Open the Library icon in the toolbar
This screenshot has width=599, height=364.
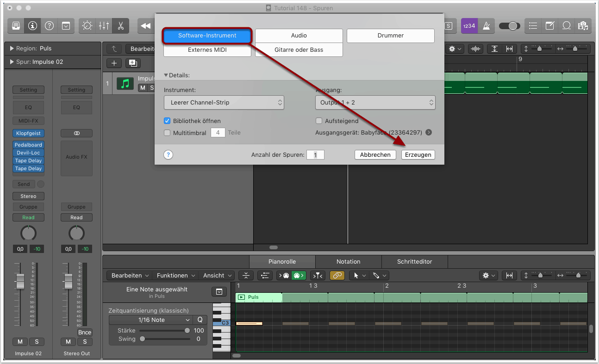click(x=16, y=26)
